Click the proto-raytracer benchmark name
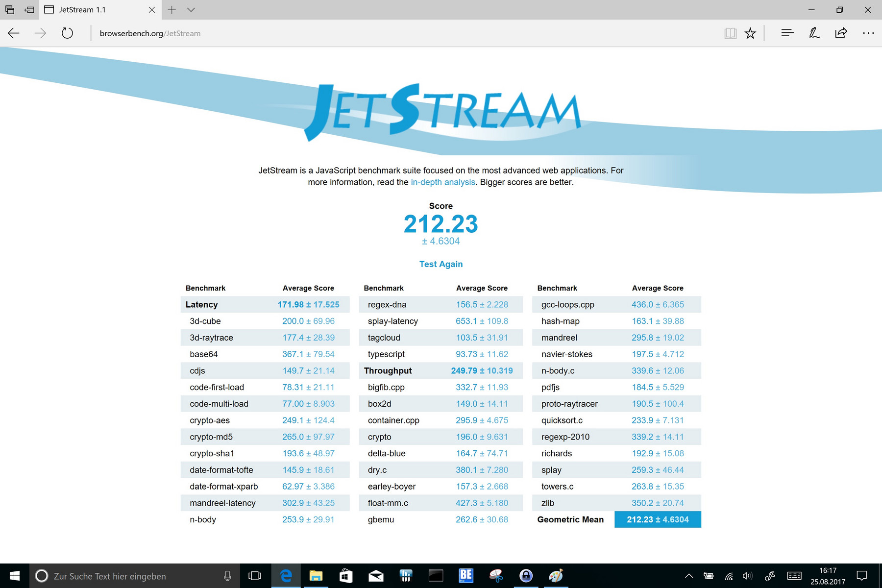882x588 pixels. pos(569,404)
